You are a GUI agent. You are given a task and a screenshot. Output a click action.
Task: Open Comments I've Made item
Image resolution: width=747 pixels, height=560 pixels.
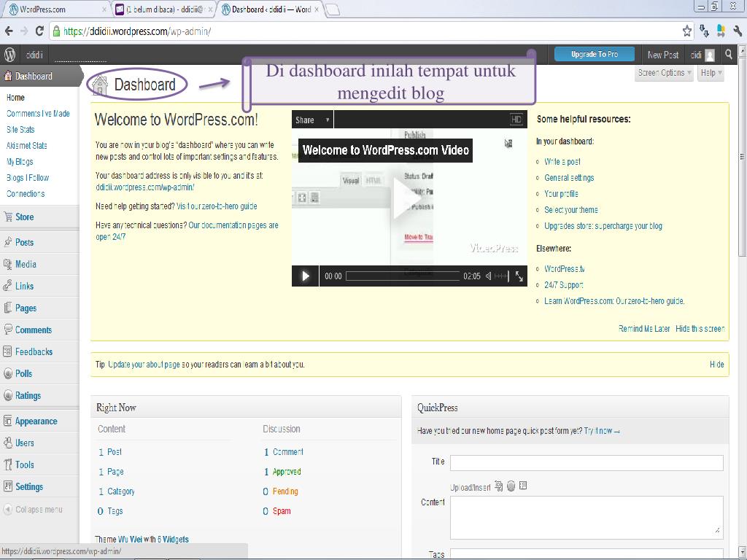point(38,113)
